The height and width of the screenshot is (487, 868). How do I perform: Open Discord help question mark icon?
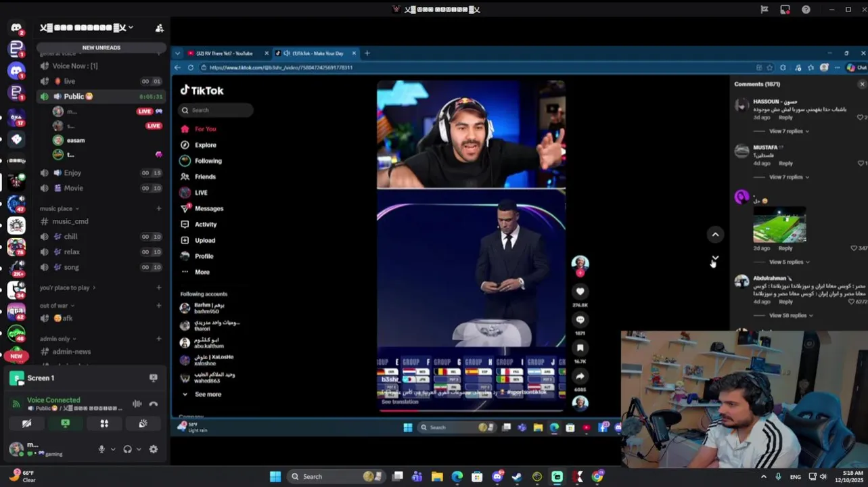806,9
